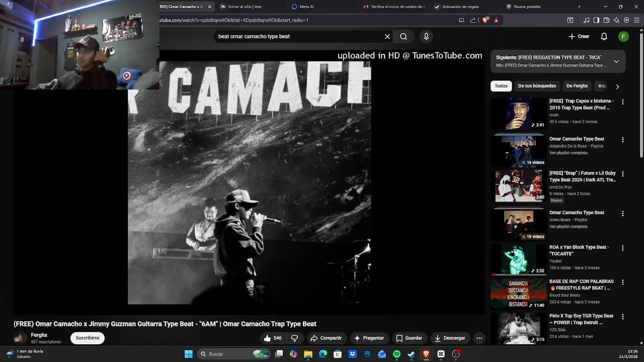
Task: Show more filter chips with arrow
Action: pyautogui.click(x=617, y=86)
